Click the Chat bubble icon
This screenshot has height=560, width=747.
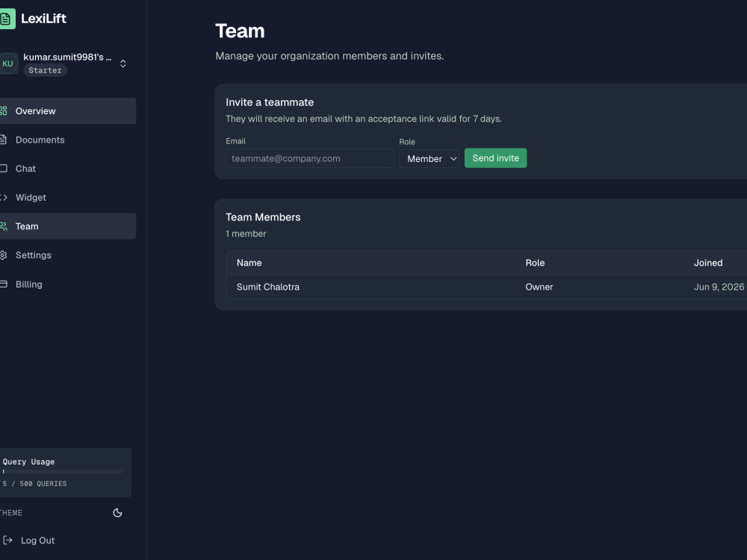click(3, 169)
